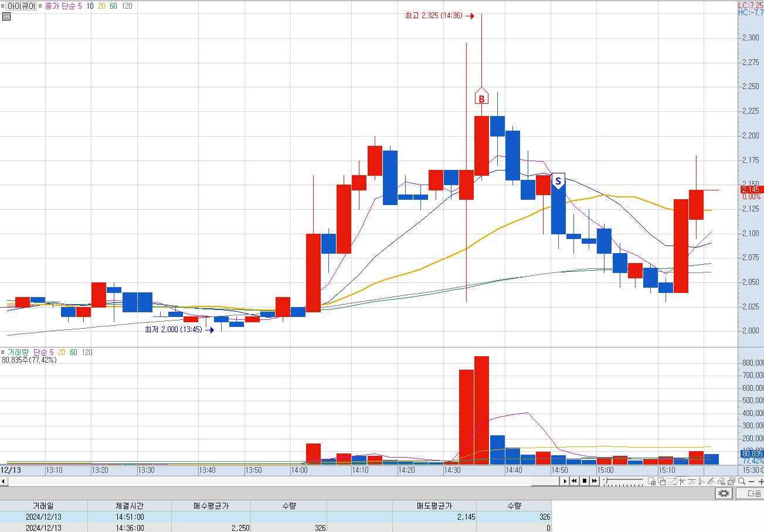Stop the chart replay
Screen dimensions: 764x532
[x=585, y=481]
